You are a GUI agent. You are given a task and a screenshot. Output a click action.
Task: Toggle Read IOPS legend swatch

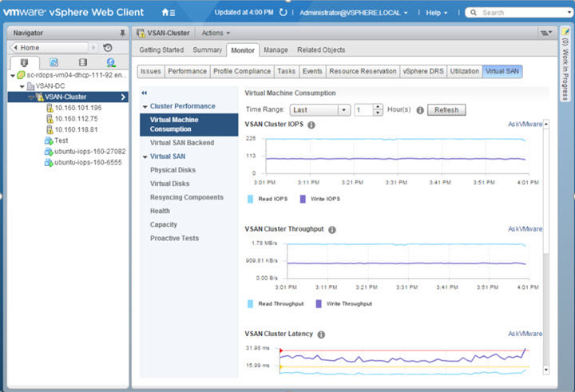click(x=251, y=199)
